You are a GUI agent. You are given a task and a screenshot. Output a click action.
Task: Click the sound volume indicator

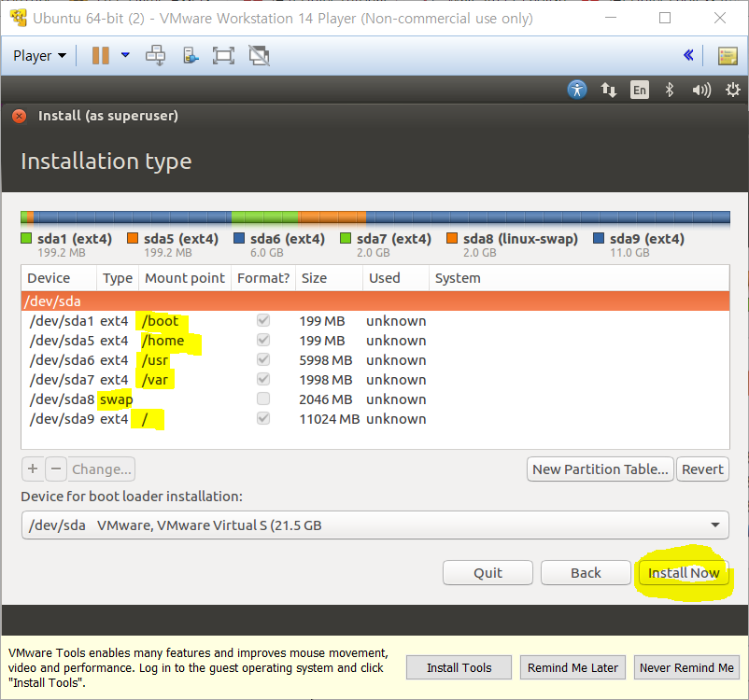pyautogui.click(x=700, y=90)
